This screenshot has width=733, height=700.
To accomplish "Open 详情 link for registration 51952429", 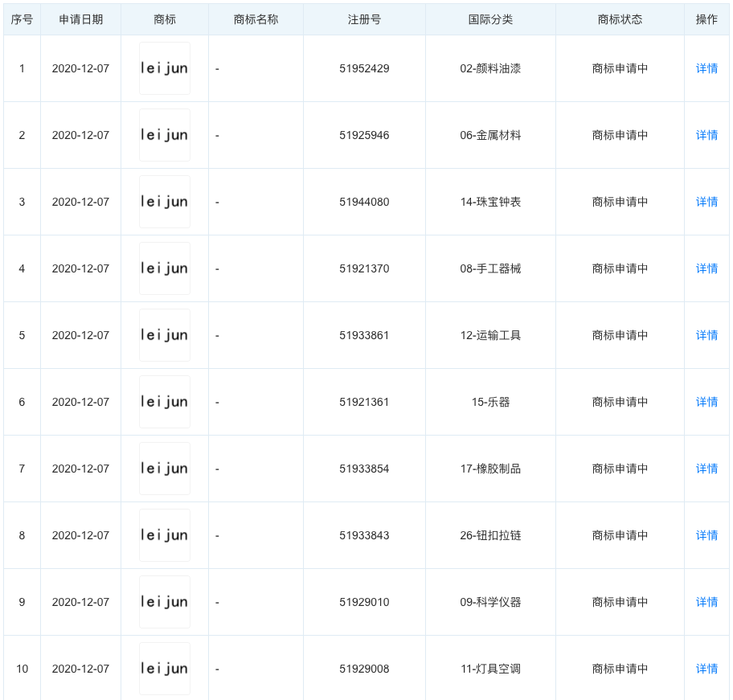I will pyautogui.click(x=706, y=68).
